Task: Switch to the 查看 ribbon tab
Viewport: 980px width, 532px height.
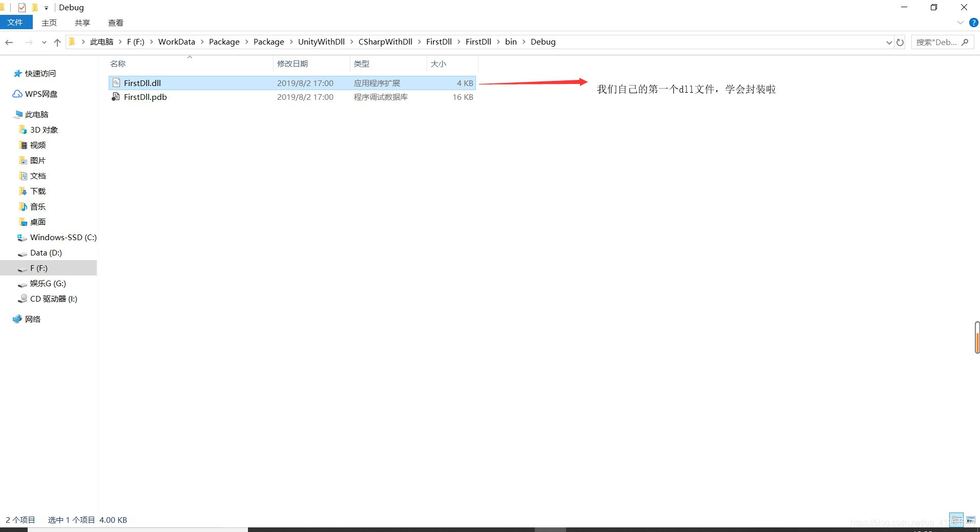Action: [x=116, y=23]
